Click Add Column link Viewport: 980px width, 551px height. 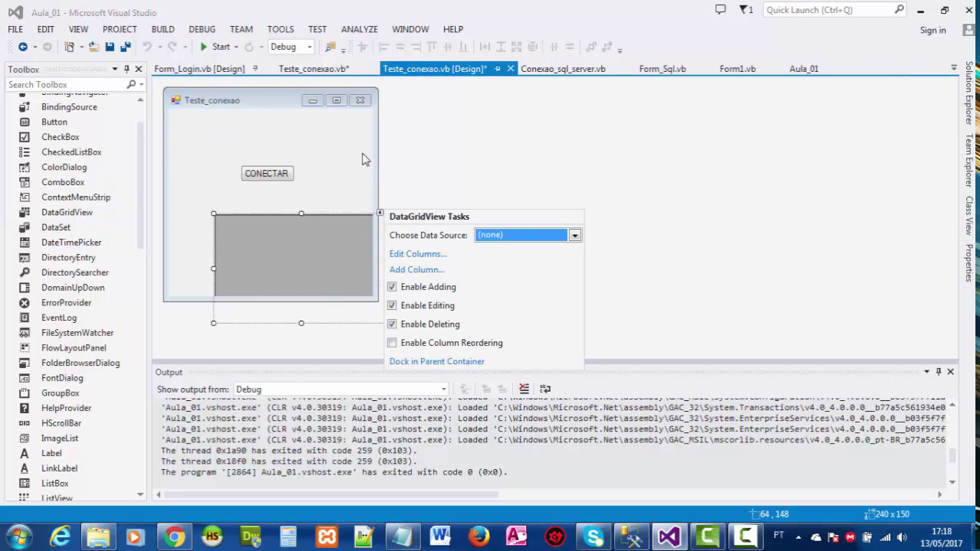(416, 269)
